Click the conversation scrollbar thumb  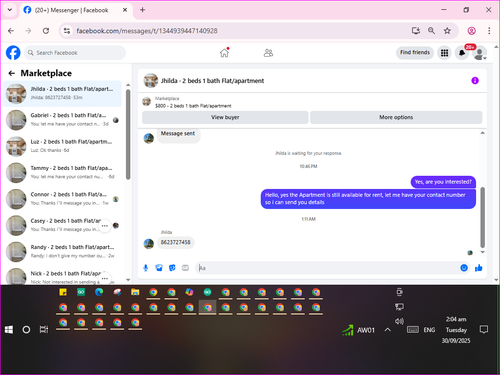[x=482, y=217]
